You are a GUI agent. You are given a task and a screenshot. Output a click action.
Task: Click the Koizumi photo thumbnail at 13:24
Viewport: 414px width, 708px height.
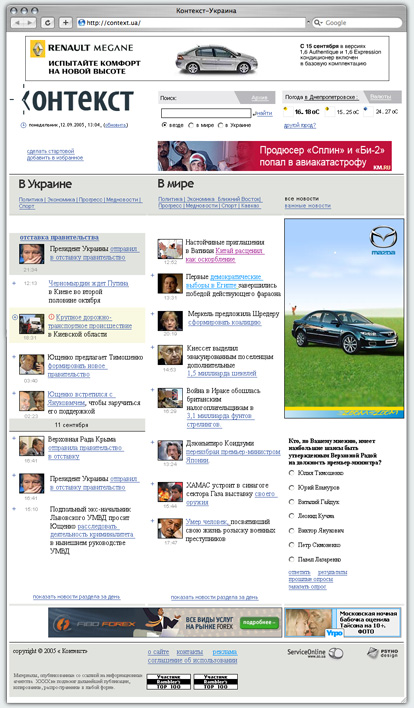(x=170, y=450)
